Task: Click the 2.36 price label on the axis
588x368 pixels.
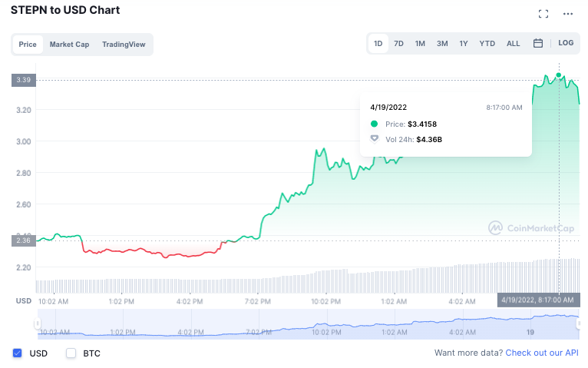Action: (x=24, y=240)
